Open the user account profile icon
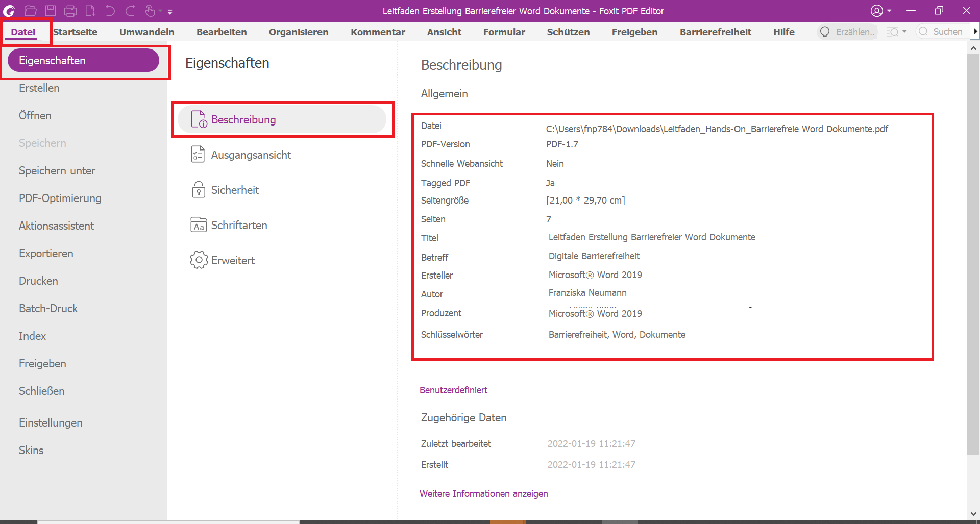 (877, 11)
